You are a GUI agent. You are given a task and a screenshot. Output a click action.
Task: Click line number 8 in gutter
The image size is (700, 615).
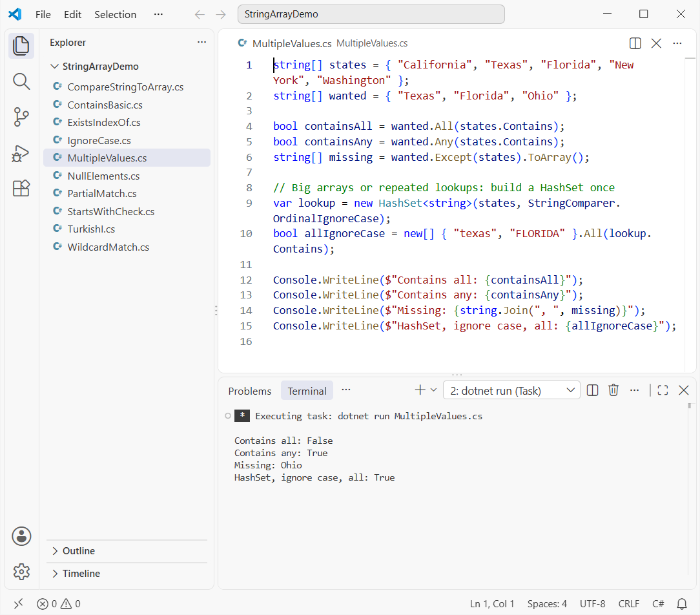[249, 187]
